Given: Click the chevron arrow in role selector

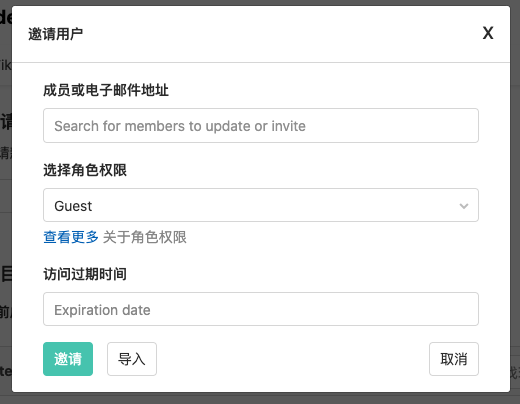Looking at the screenshot, I should coord(464,206).
